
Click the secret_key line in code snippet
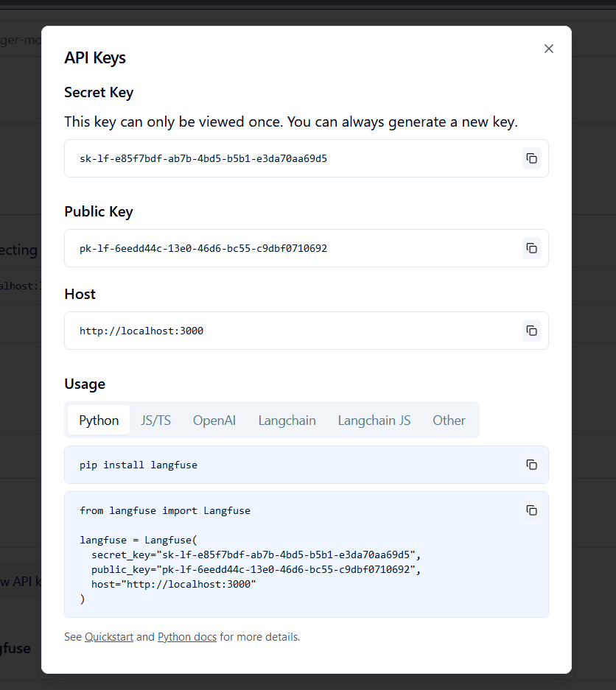pyautogui.click(x=256, y=555)
